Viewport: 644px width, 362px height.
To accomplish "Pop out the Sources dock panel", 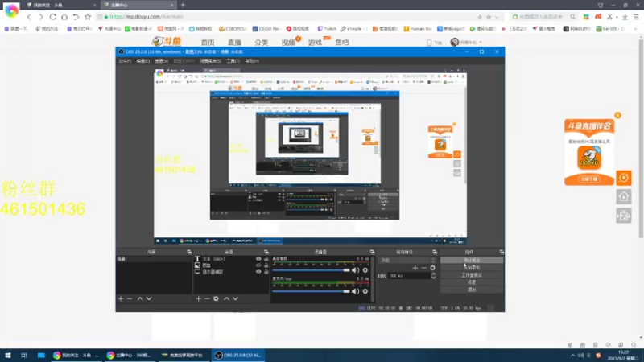I will tap(266, 252).
